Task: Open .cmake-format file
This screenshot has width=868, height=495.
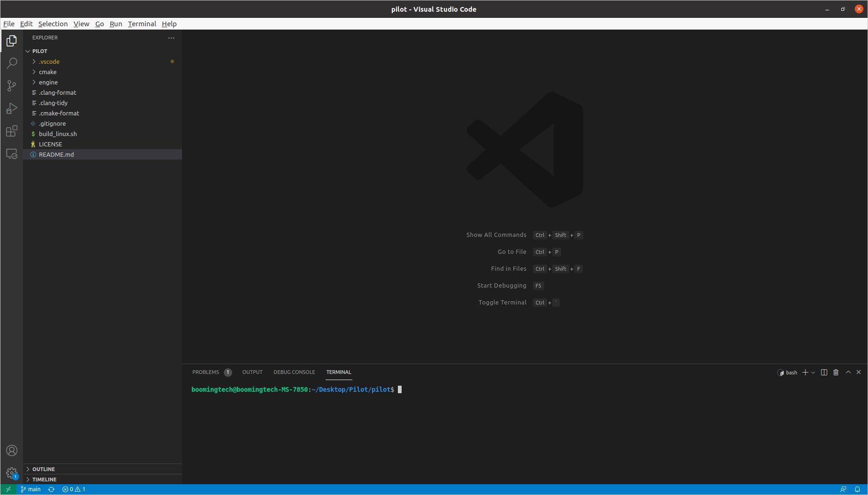Action: [x=102, y=113]
